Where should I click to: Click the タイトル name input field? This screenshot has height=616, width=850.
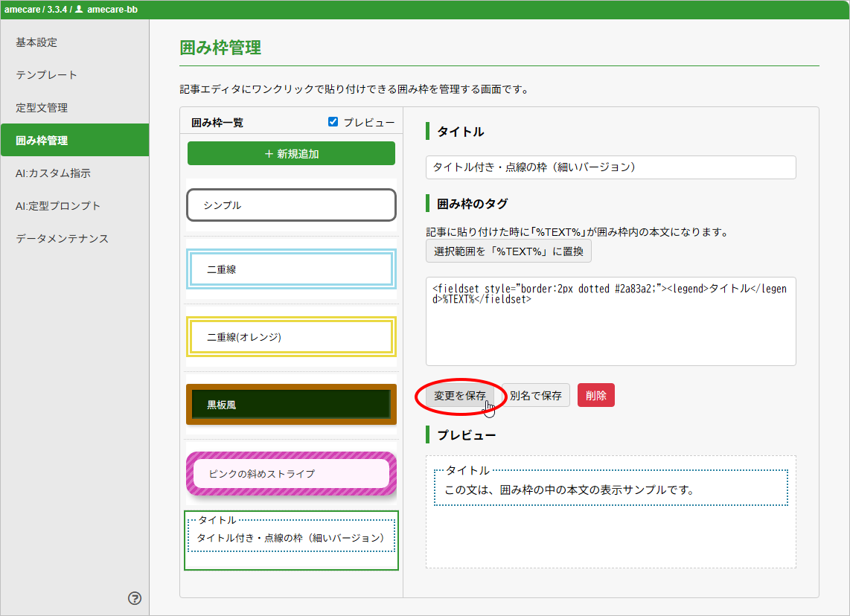click(610, 167)
